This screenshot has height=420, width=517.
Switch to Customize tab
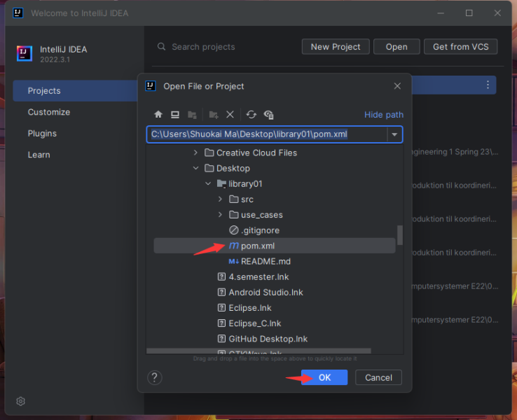49,112
